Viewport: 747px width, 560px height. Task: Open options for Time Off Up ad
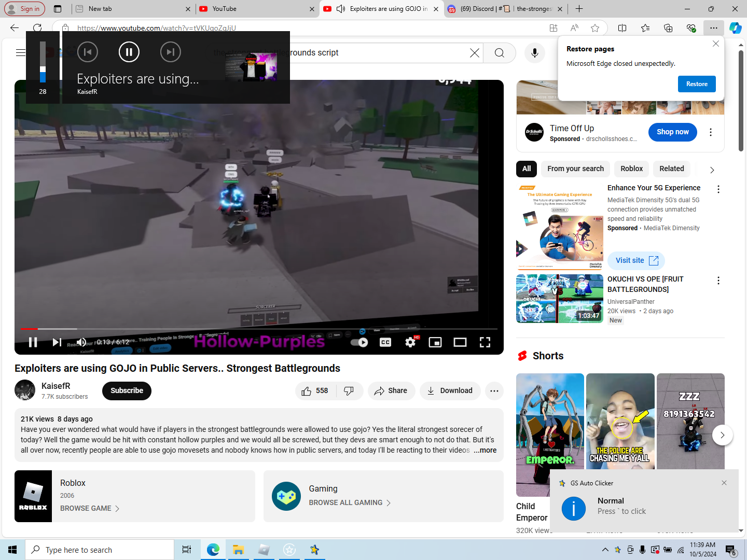click(711, 133)
